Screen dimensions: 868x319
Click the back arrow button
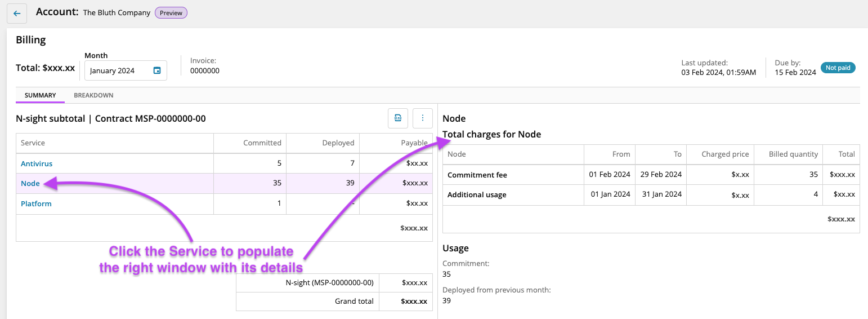17,14
